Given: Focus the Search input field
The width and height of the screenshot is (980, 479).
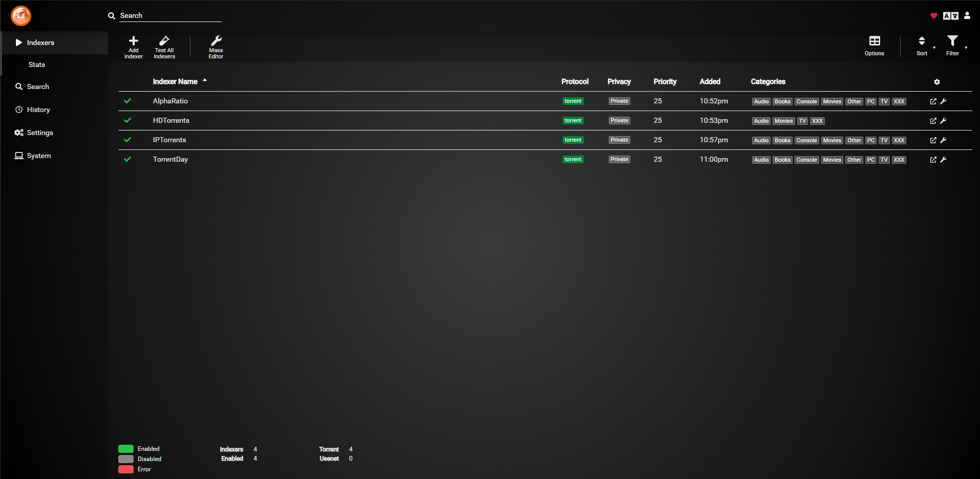Looking at the screenshot, I should 170,16.
